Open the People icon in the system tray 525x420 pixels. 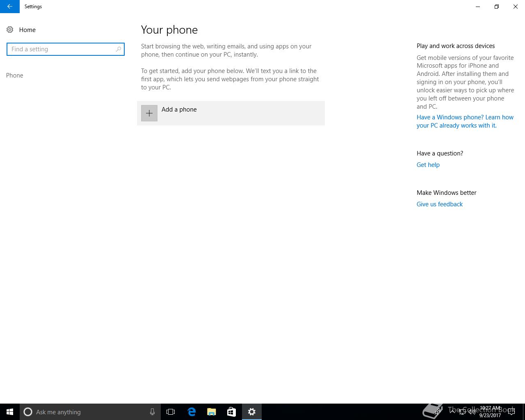pyautogui.click(x=438, y=412)
